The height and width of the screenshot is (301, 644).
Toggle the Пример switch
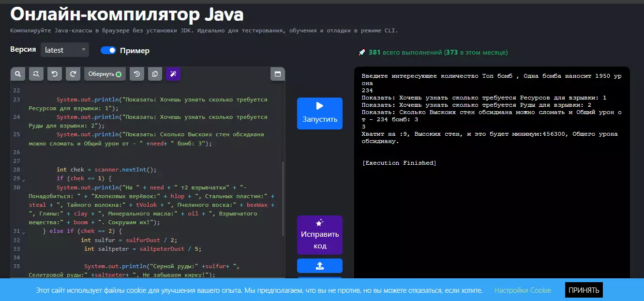click(108, 50)
